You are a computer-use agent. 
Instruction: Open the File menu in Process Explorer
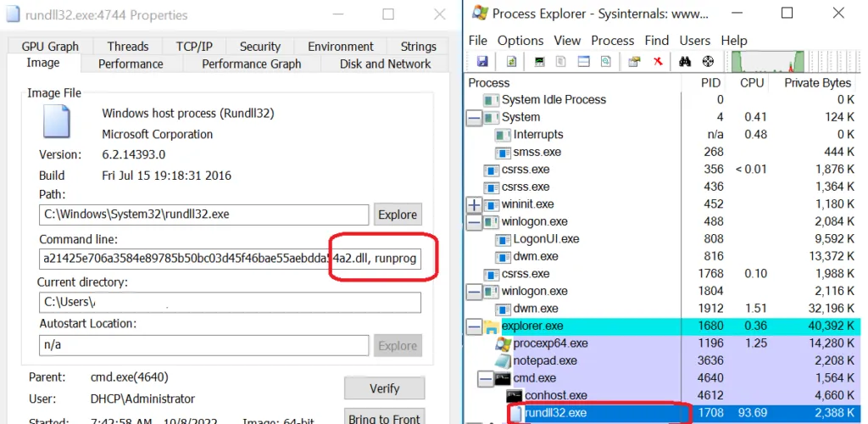pos(478,41)
